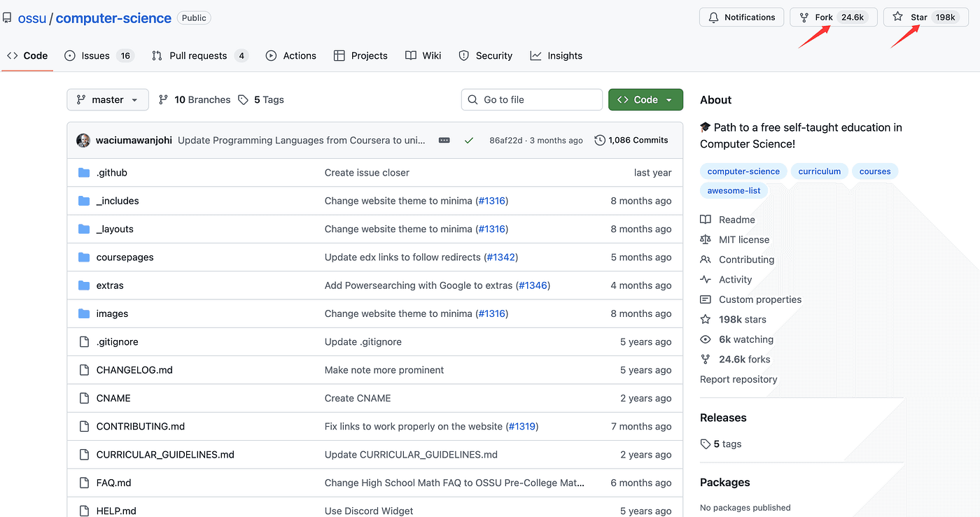Image resolution: width=980 pixels, height=517 pixels.
Task: Select the computer-science topic tag
Action: (743, 171)
